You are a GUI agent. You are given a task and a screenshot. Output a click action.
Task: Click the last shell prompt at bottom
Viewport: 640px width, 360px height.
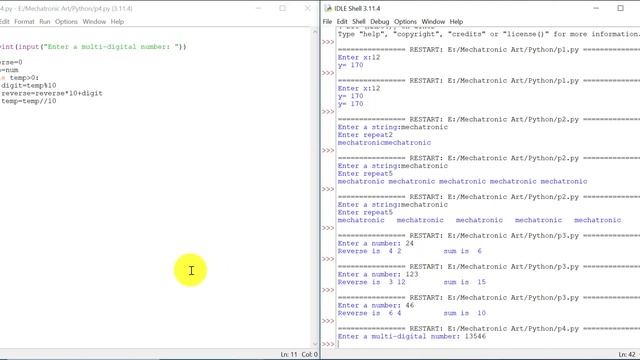[x=328, y=344]
